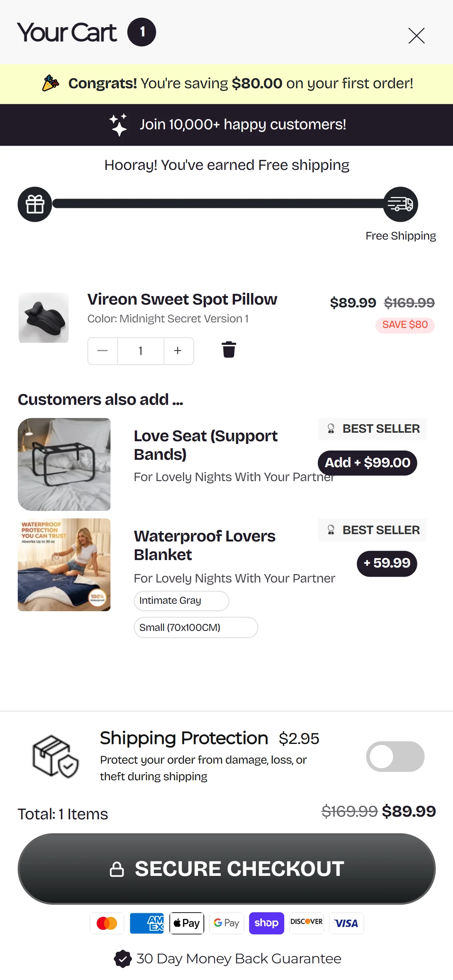
Task: Add Love Seat for $99.00
Action: tap(367, 463)
